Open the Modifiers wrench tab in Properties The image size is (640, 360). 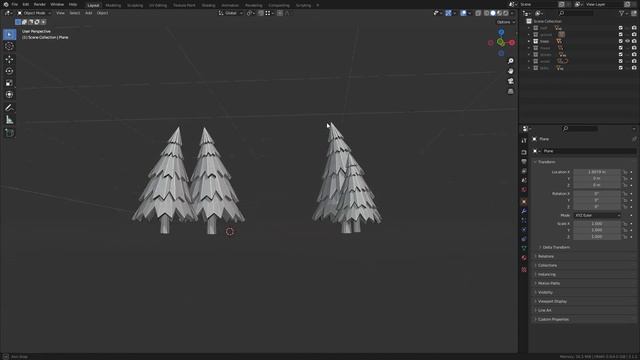click(x=524, y=211)
